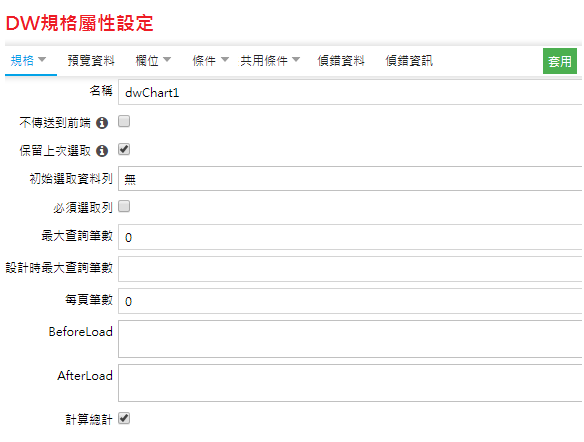Viewport: 584px width, 442px height.
Task: Switch to the 偵錯資料 tab
Action: 341,61
